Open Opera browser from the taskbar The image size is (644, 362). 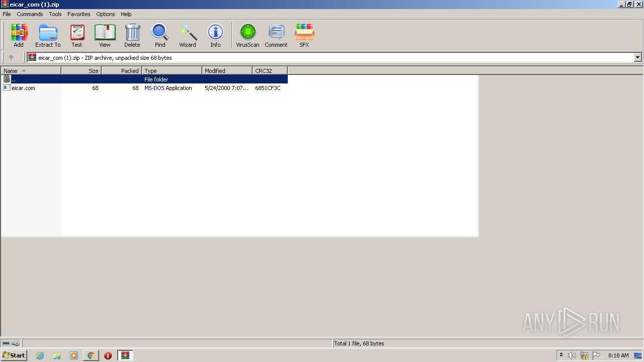(108, 355)
